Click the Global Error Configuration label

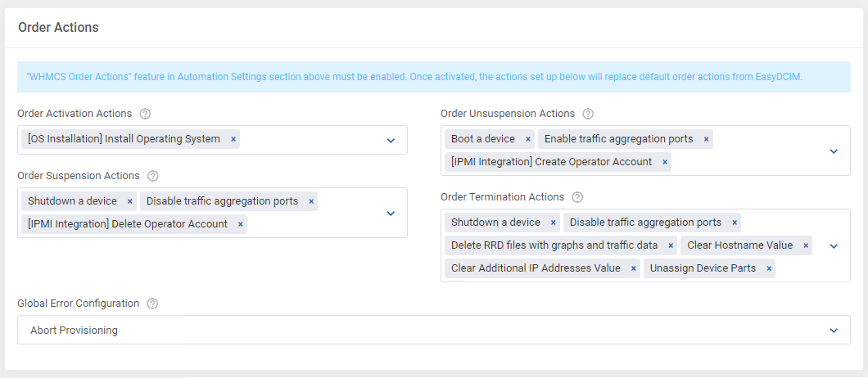click(78, 304)
